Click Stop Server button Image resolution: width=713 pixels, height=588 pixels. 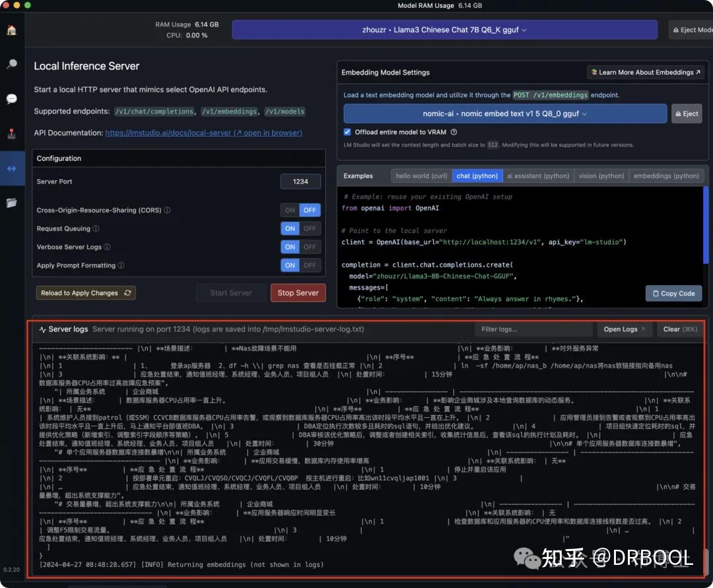click(x=298, y=292)
